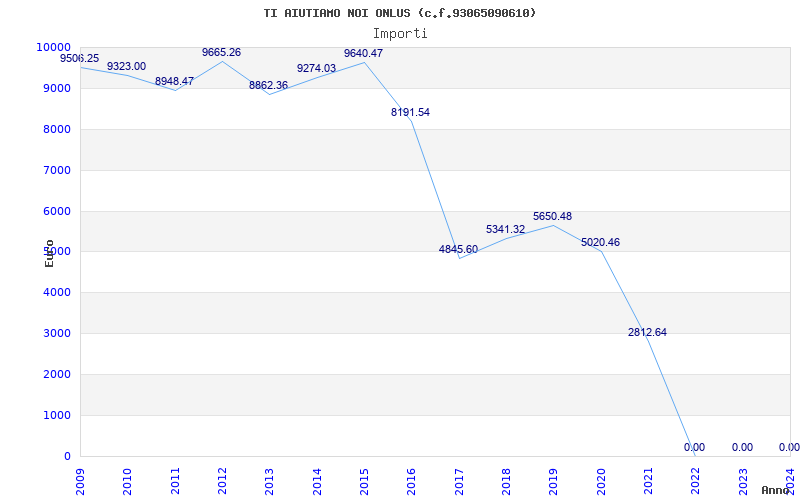Click the 2011 x-axis year label
Image resolution: width=800 pixels, height=500 pixels.
(175, 482)
